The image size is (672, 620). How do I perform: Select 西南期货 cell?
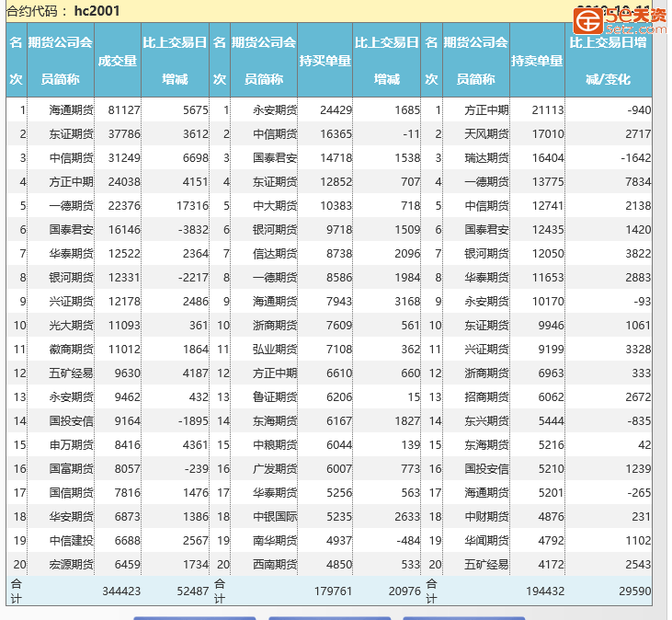[x=275, y=564]
